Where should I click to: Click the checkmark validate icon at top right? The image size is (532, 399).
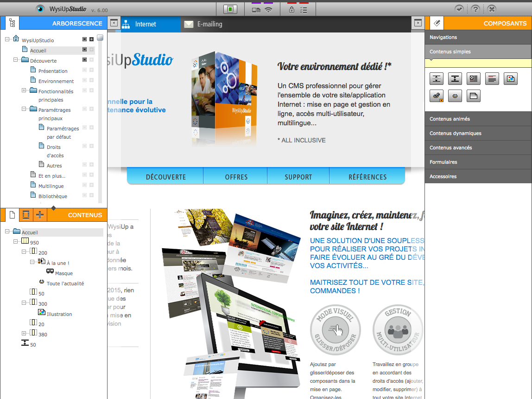pyautogui.click(x=459, y=9)
